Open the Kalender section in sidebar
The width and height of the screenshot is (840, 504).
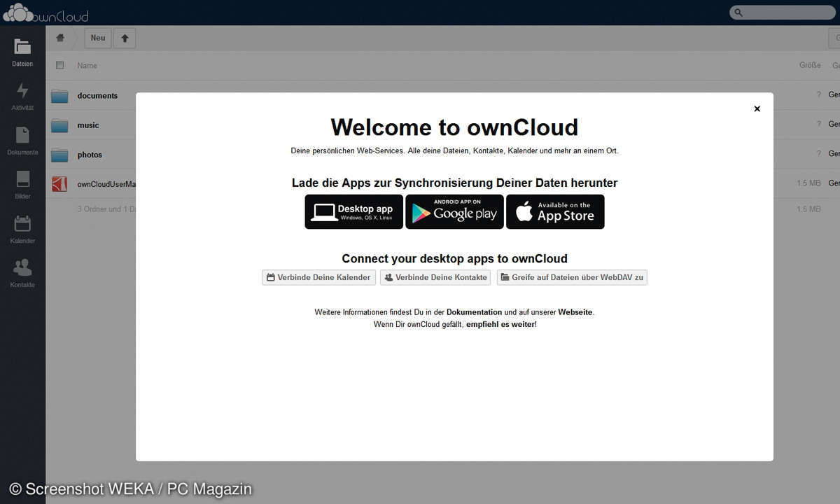coord(22,229)
